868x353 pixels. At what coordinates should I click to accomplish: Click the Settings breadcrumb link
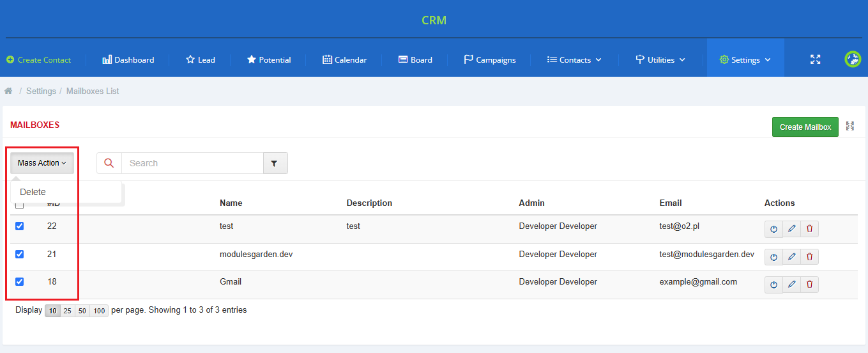[41, 91]
